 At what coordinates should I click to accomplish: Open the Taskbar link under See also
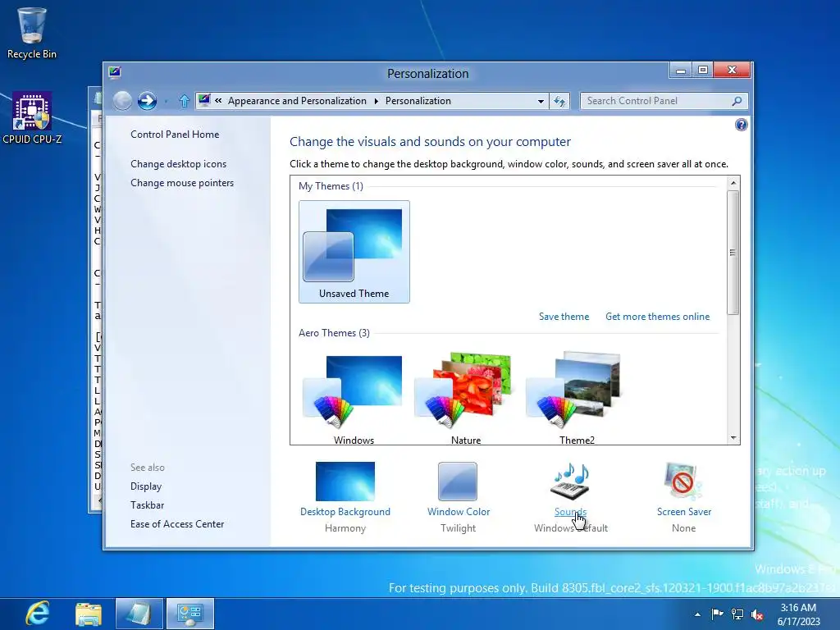coord(148,505)
